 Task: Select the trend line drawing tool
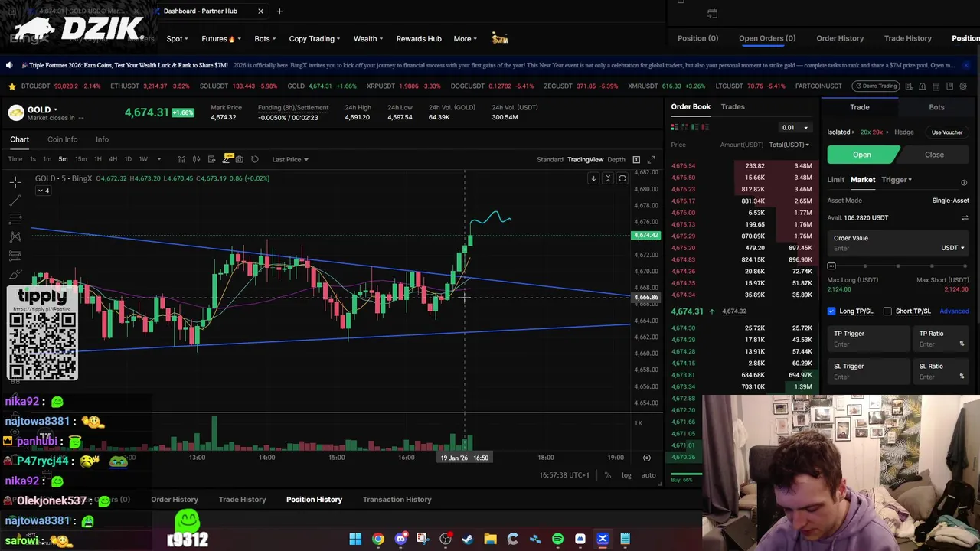(15, 201)
